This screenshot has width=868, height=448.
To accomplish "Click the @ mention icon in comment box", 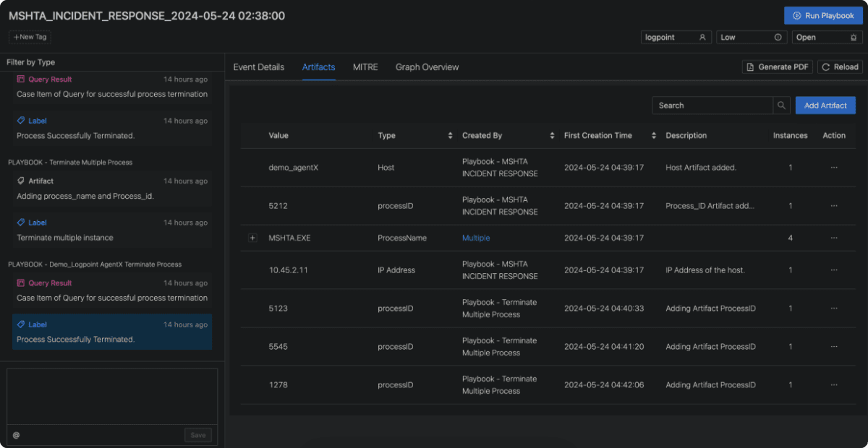I will [x=16, y=435].
